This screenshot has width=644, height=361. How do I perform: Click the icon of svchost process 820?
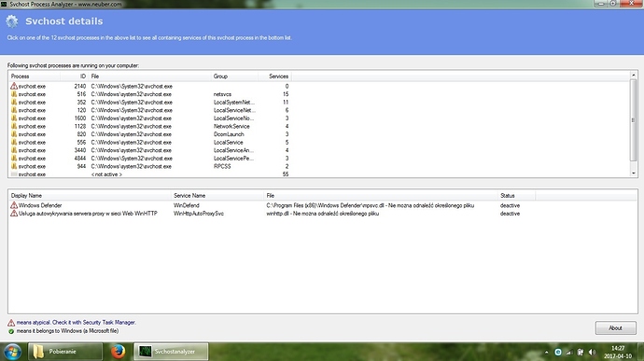[14, 134]
